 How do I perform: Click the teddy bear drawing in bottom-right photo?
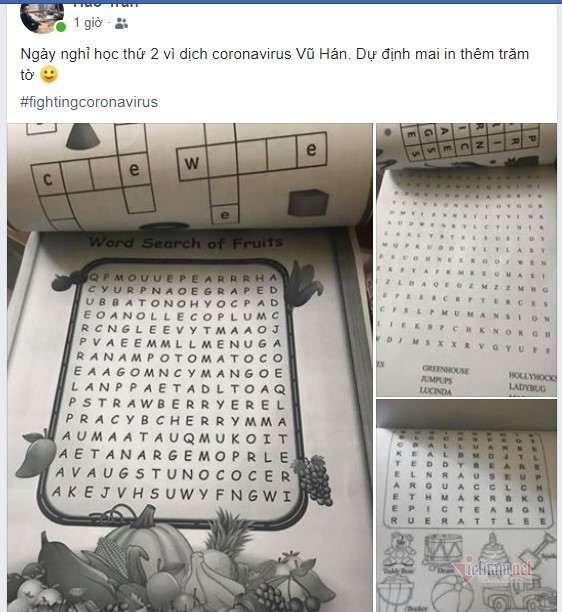tap(400, 552)
